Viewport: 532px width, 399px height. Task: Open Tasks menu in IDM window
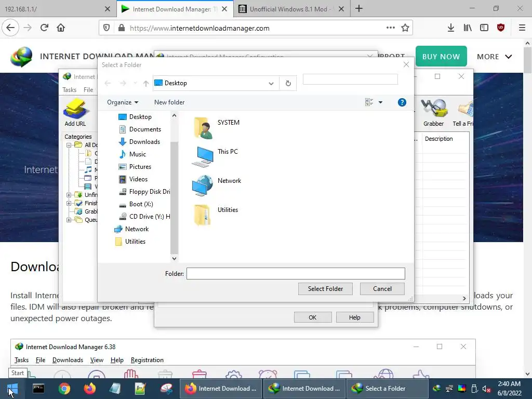click(69, 90)
